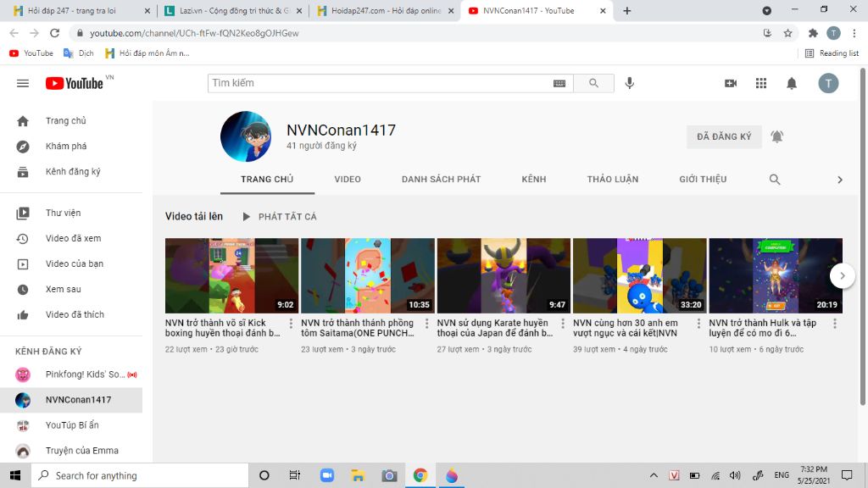Click the search magnifier button
The image size is (868, 488).
click(x=593, y=84)
